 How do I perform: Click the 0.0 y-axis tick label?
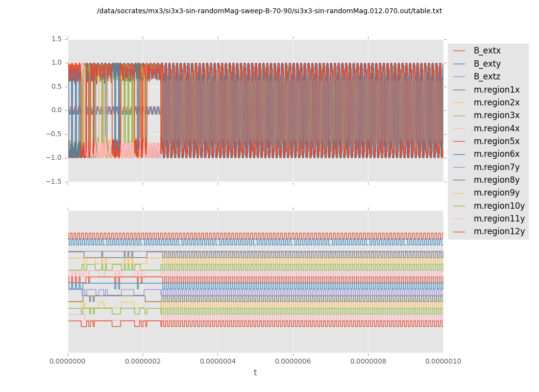coord(57,110)
